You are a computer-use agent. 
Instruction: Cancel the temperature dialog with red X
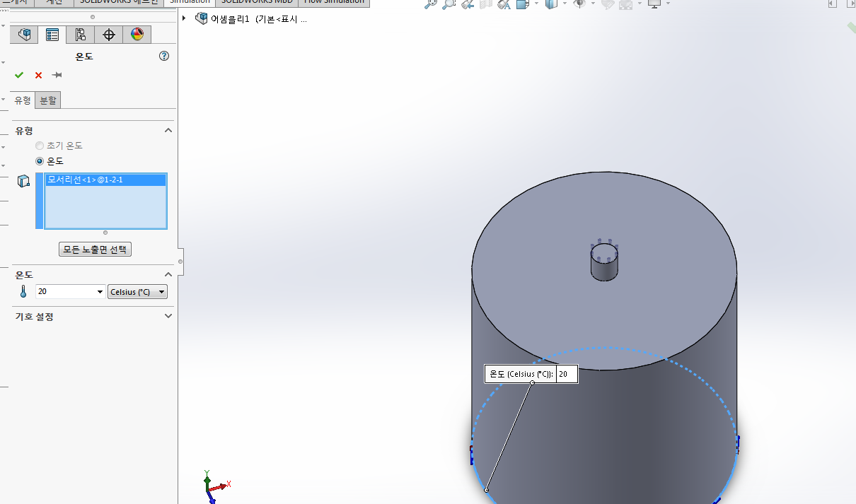(x=38, y=75)
